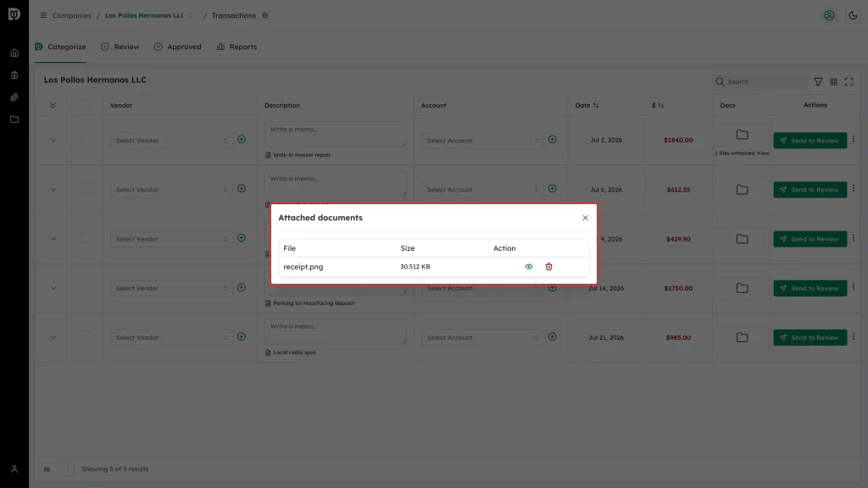Add a new account in the Jul 6 row
Screen dimensions: 868x488
(x=553, y=189)
